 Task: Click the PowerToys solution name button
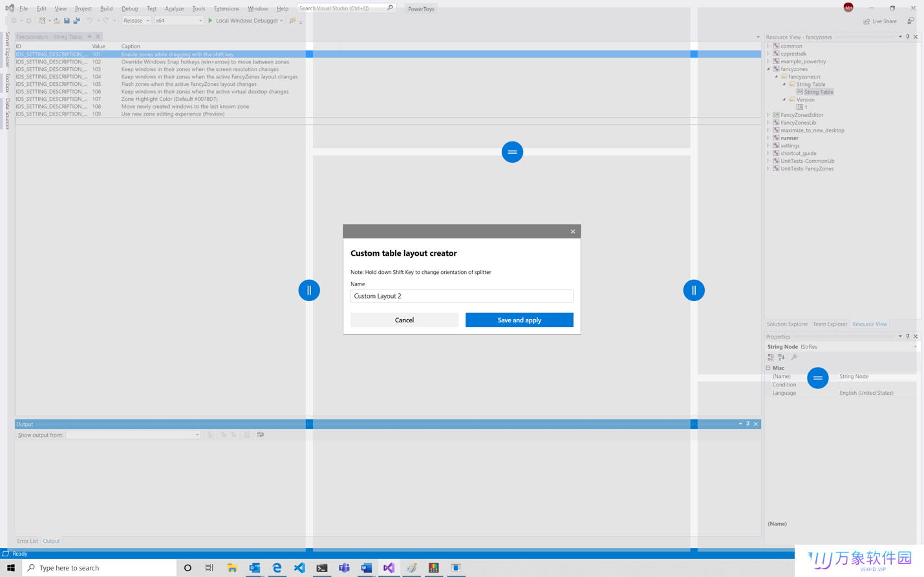pyautogui.click(x=421, y=9)
